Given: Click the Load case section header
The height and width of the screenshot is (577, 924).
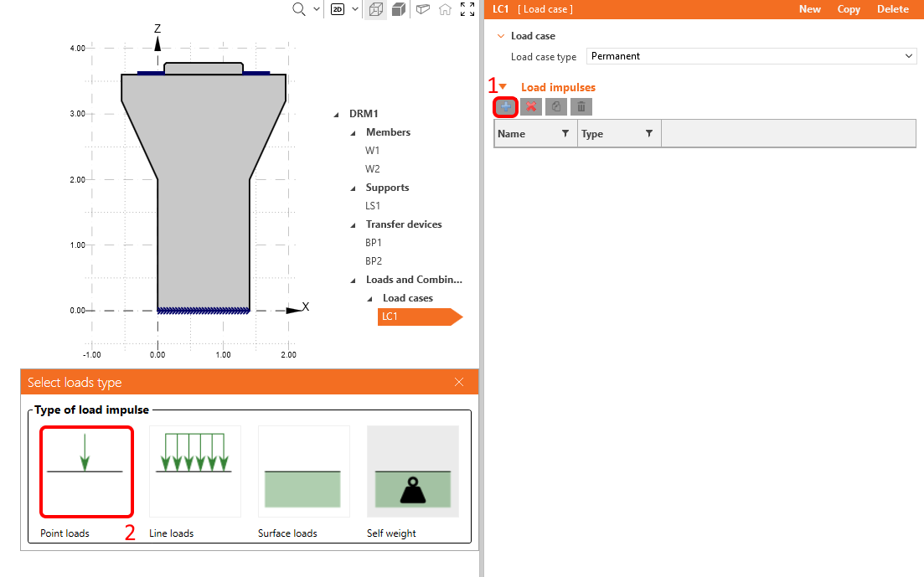Looking at the screenshot, I should [x=535, y=35].
